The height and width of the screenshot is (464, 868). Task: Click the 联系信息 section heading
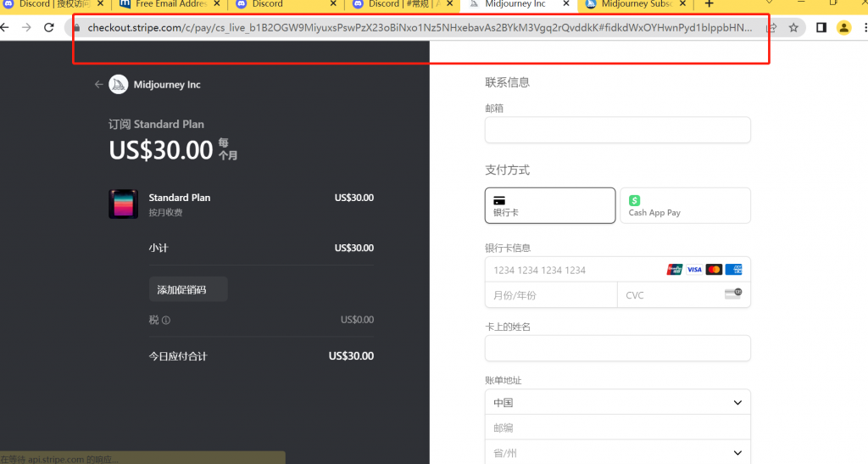507,82
